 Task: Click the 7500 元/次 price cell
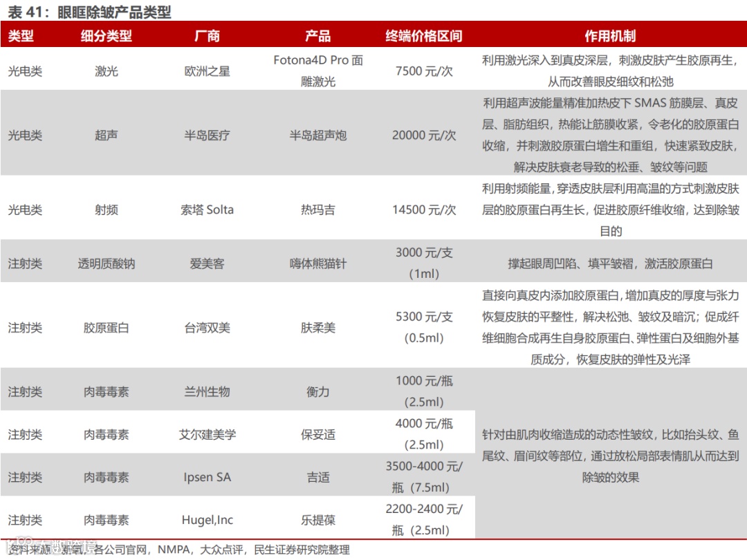pos(424,71)
